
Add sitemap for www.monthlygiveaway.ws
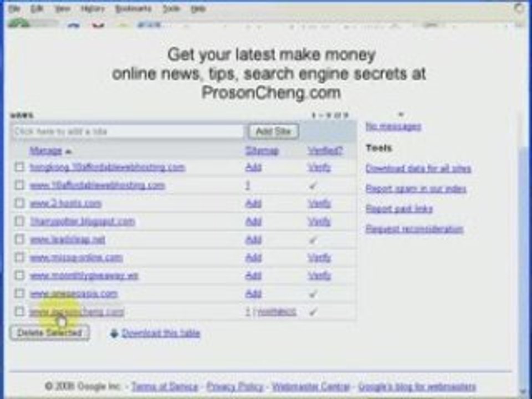[253, 275]
